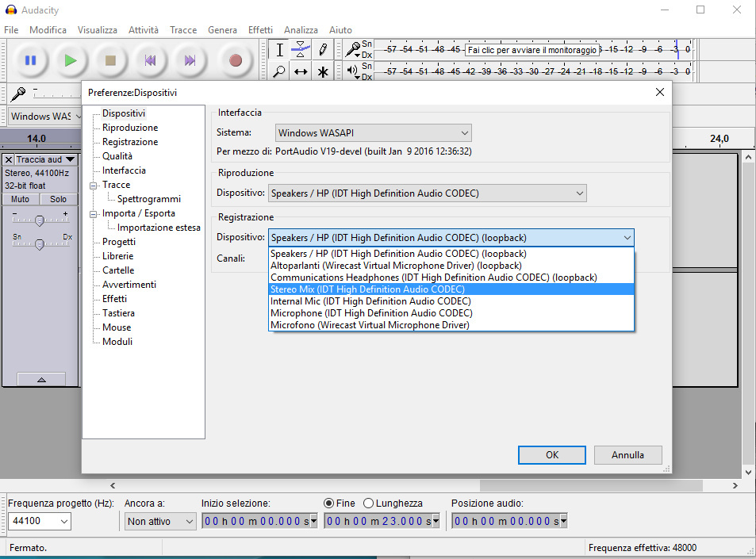The height and width of the screenshot is (559, 756).
Task: Open the Tracce menu
Action: click(183, 30)
